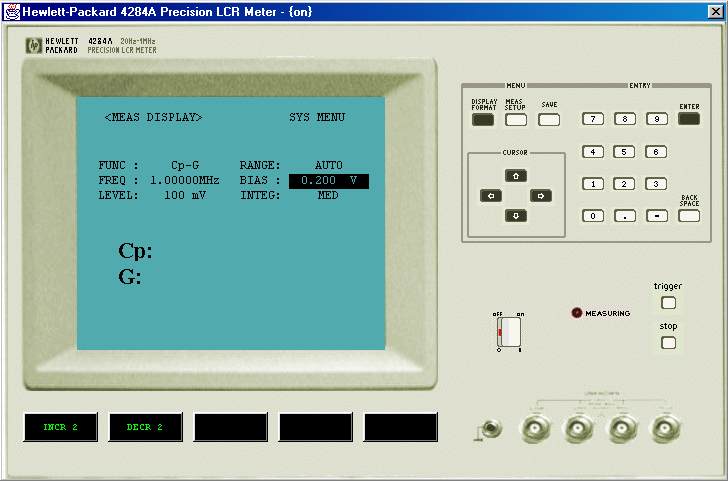
Task: Click the cursor left arrow key
Action: tap(491, 195)
